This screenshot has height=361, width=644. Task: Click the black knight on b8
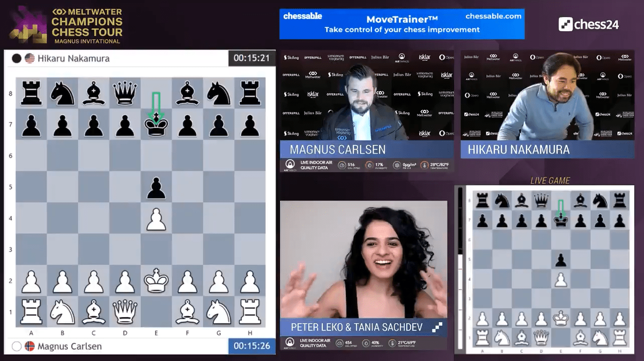click(x=62, y=94)
